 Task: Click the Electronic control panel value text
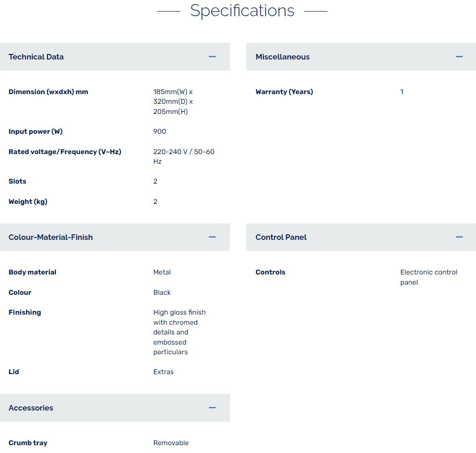428,277
